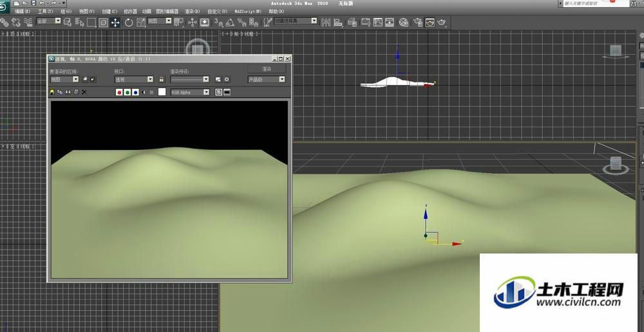644x332 pixels.
Task: Toggle Window/Crossing selection mode
Action: (104, 22)
